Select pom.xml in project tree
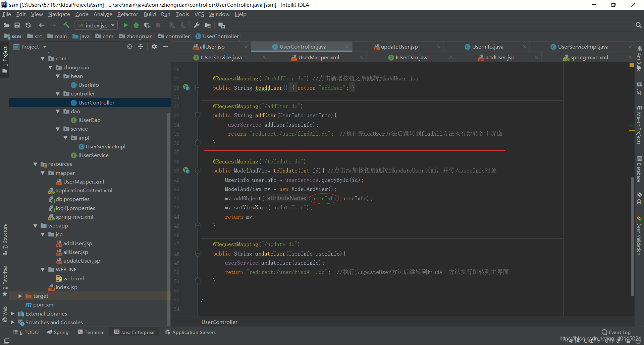Viewport: 644px width, 345px height. [44, 305]
